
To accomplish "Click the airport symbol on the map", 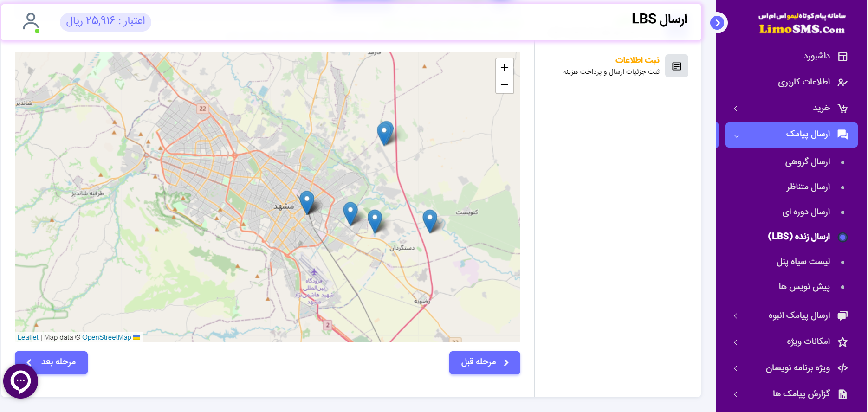I will coord(314,272).
